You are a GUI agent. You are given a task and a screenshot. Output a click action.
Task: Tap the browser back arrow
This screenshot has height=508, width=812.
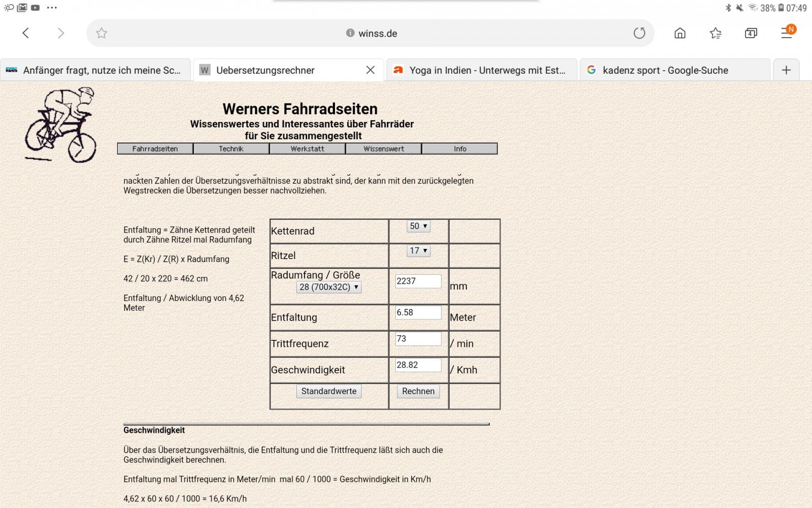(x=26, y=33)
